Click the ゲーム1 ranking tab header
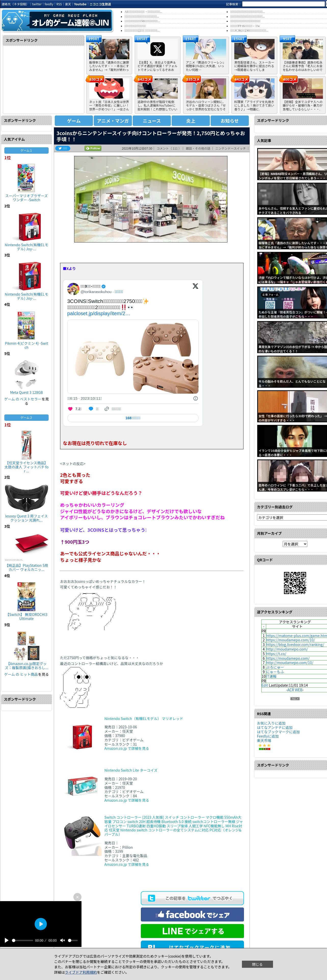 (x=26, y=151)
